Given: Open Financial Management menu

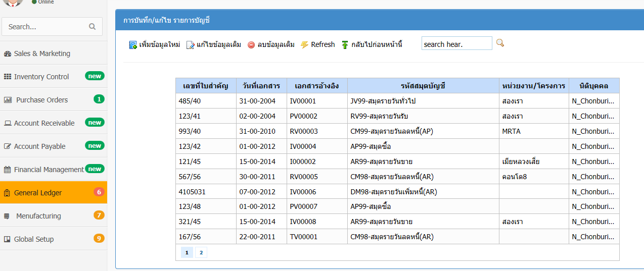Looking at the screenshot, I should pyautogui.click(x=54, y=169).
